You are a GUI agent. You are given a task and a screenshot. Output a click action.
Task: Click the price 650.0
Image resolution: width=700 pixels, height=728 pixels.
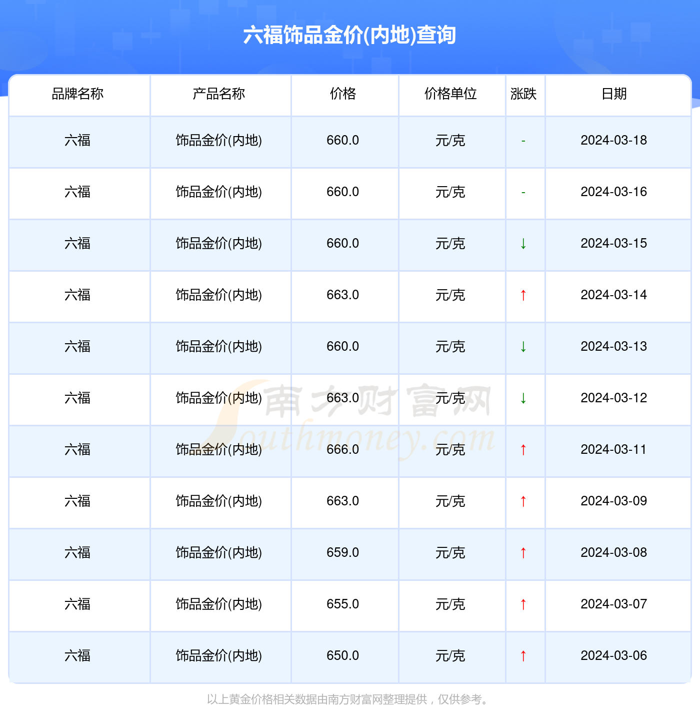[343, 655]
